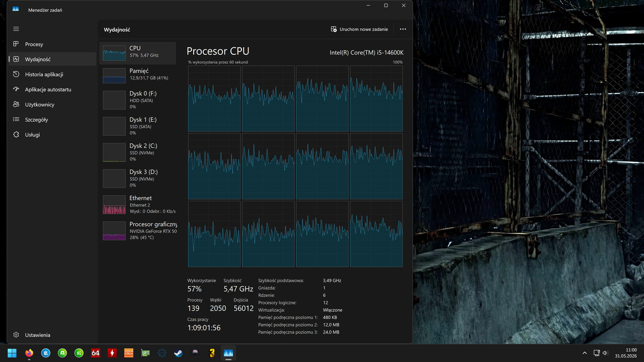This screenshot has width=644, height=362.
Task: Open Steam from the taskbar
Action: tap(179, 353)
